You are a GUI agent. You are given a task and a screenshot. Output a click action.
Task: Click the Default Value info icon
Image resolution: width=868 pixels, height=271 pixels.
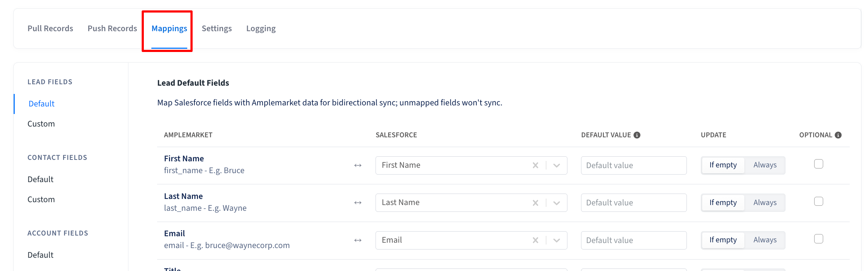[637, 135]
